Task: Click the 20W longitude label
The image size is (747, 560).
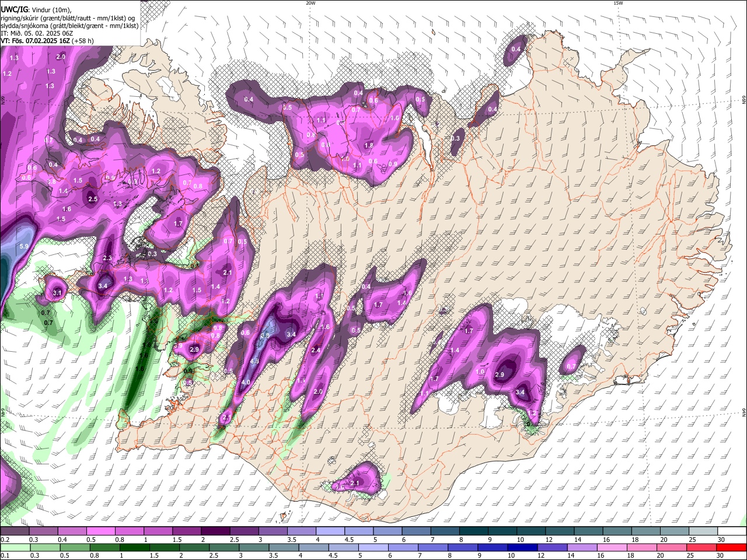Action: (x=310, y=3)
